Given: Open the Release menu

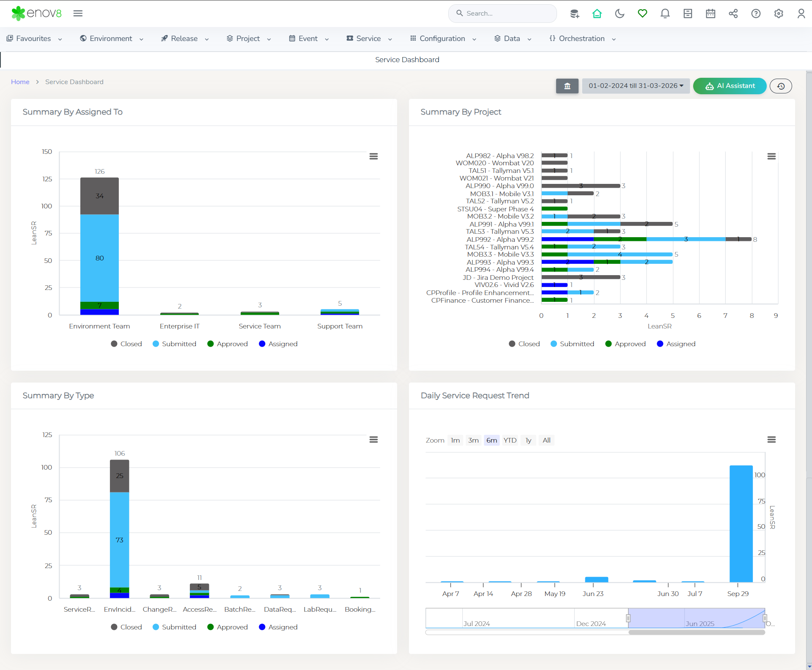Looking at the screenshot, I should 185,38.
